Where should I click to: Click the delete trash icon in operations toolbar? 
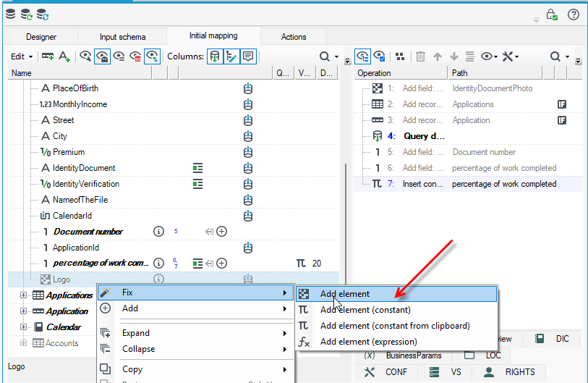click(x=420, y=56)
